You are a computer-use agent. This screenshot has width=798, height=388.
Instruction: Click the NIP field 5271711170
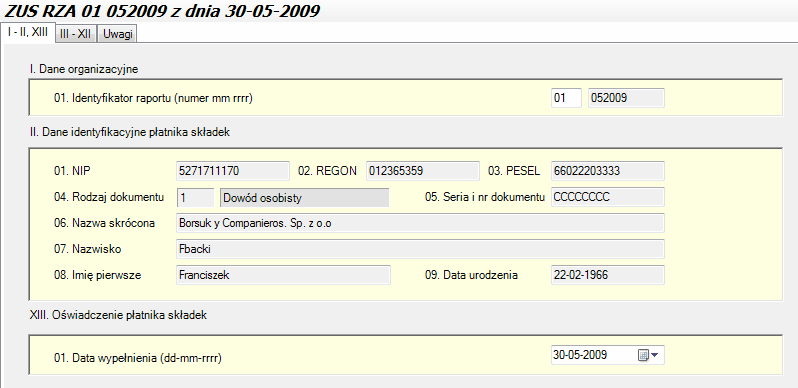233,171
